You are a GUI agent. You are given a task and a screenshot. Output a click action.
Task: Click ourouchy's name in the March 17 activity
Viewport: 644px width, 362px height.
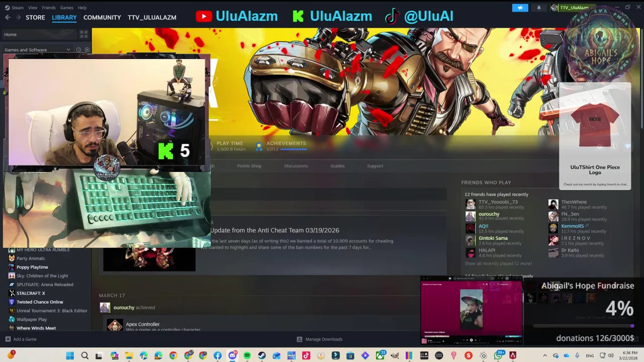tap(124, 307)
